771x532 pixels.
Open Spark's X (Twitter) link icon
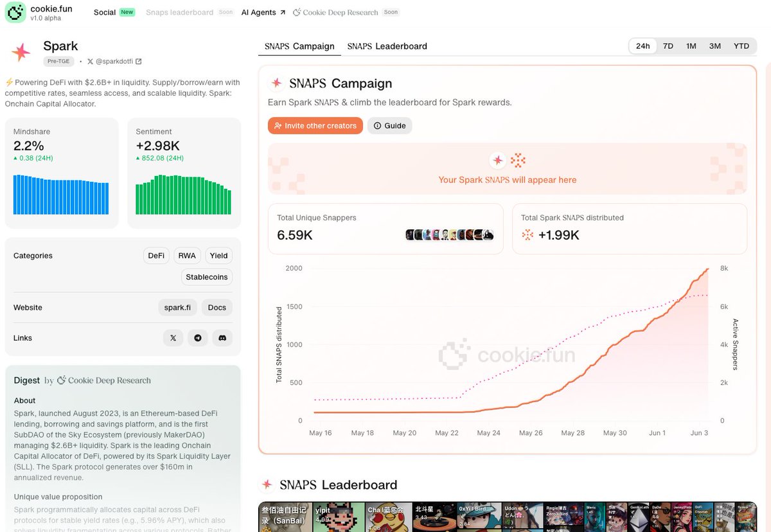(x=173, y=338)
